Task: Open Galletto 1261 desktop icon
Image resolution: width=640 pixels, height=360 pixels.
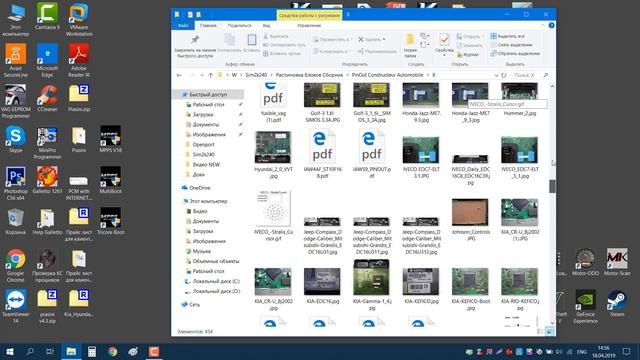Action: (x=47, y=180)
